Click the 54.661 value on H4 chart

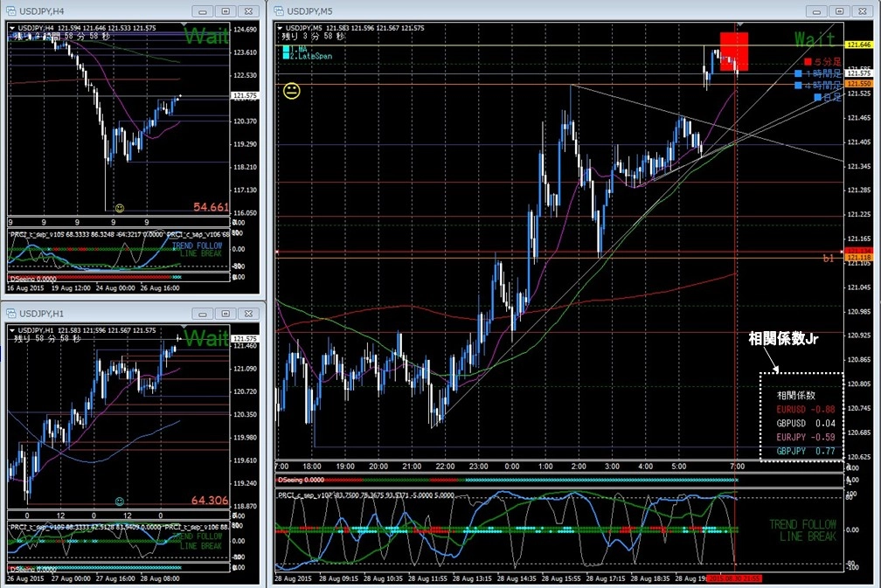[211, 207]
